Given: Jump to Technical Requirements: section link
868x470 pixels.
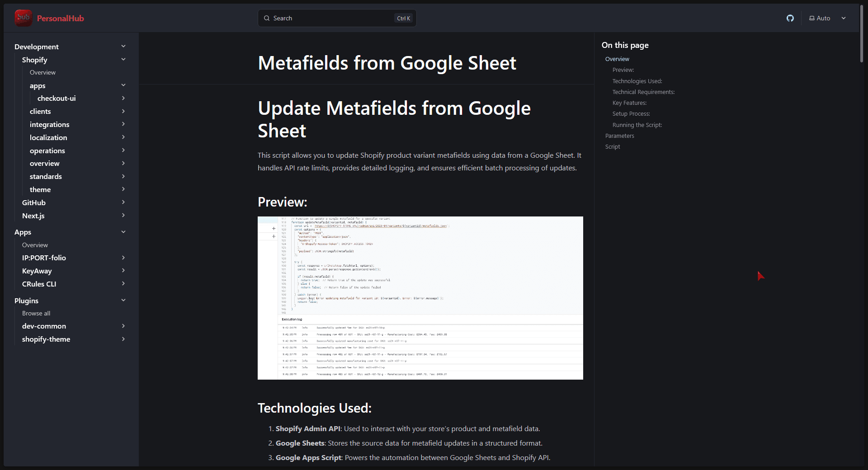Looking at the screenshot, I should click(644, 92).
